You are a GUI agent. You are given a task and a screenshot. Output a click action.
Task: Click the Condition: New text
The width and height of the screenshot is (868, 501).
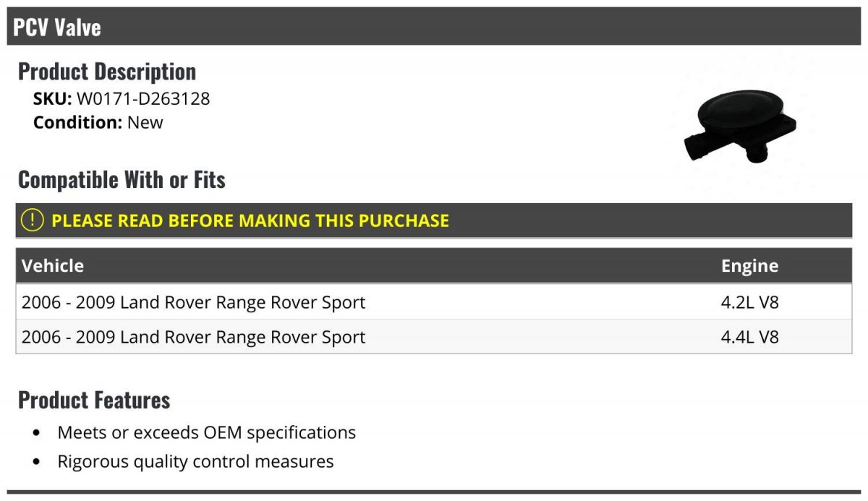98,122
